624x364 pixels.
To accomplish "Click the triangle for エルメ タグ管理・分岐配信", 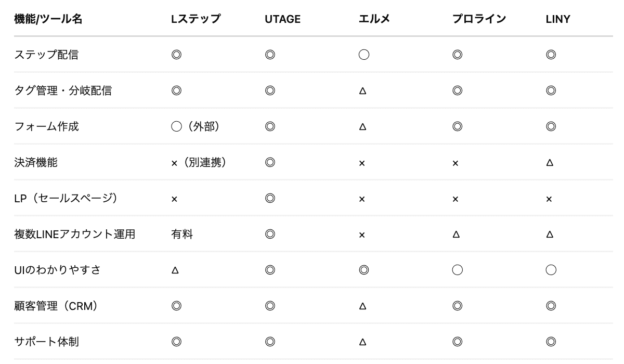I will click(x=362, y=91).
